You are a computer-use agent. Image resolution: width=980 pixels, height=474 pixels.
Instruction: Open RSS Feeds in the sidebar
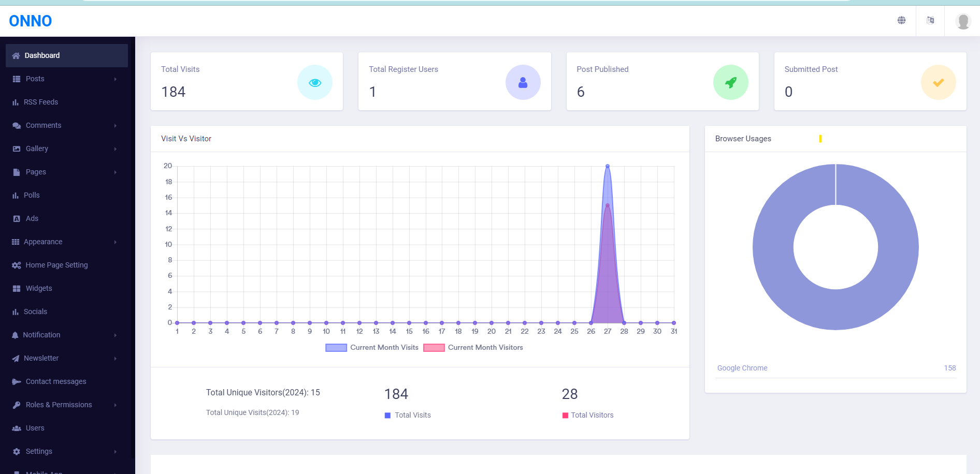(x=67, y=102)
